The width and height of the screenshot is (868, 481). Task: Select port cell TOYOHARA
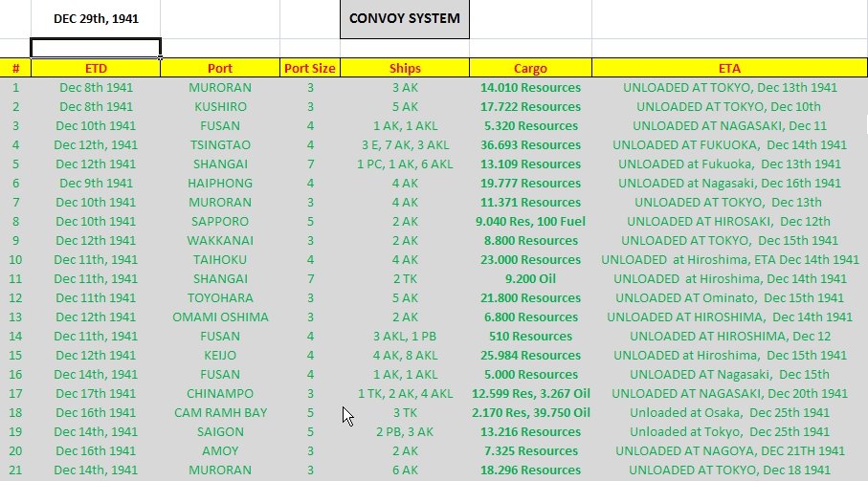(x=220, y=297)
